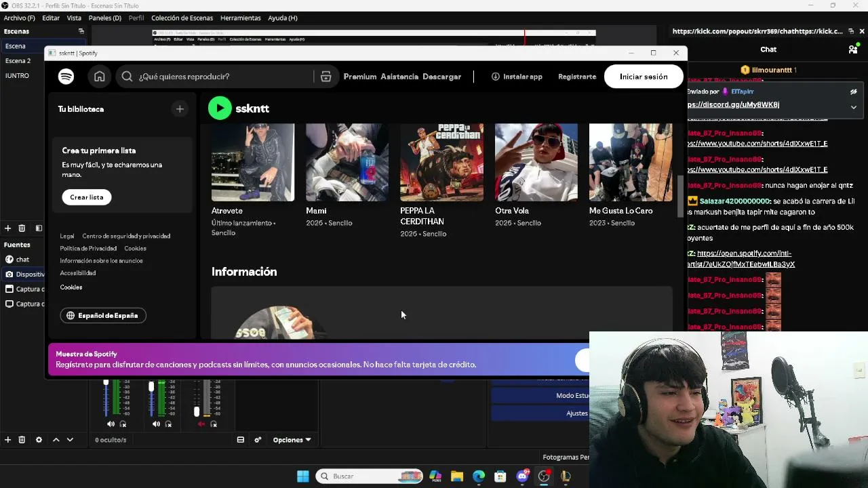Click the Crear lista button
868x488 pixels.
(87, 197)
